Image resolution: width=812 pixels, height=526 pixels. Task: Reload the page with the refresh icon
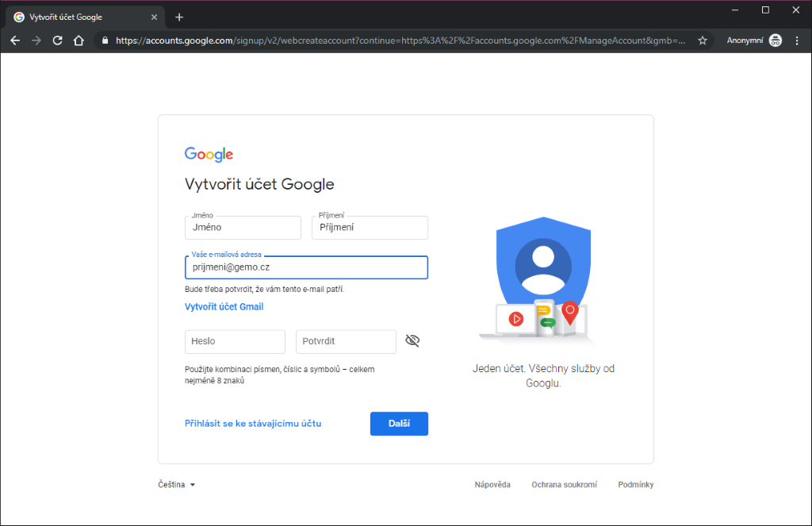(57, 40)
